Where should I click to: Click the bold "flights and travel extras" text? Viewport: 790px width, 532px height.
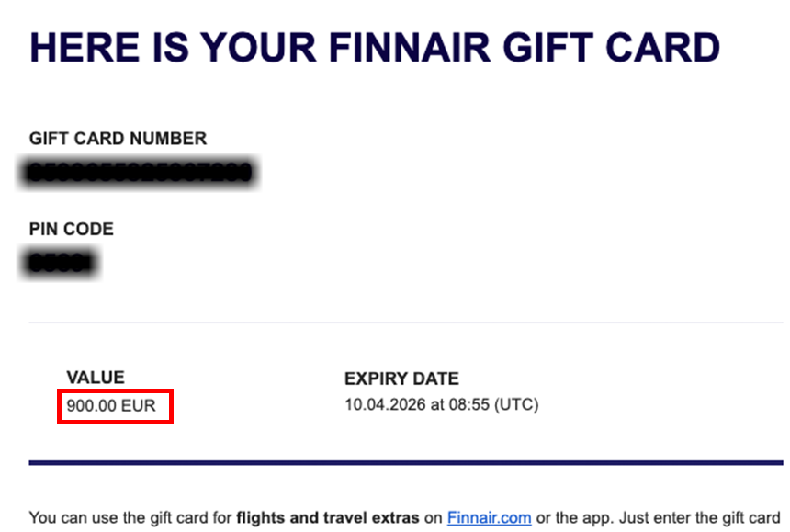327,518
